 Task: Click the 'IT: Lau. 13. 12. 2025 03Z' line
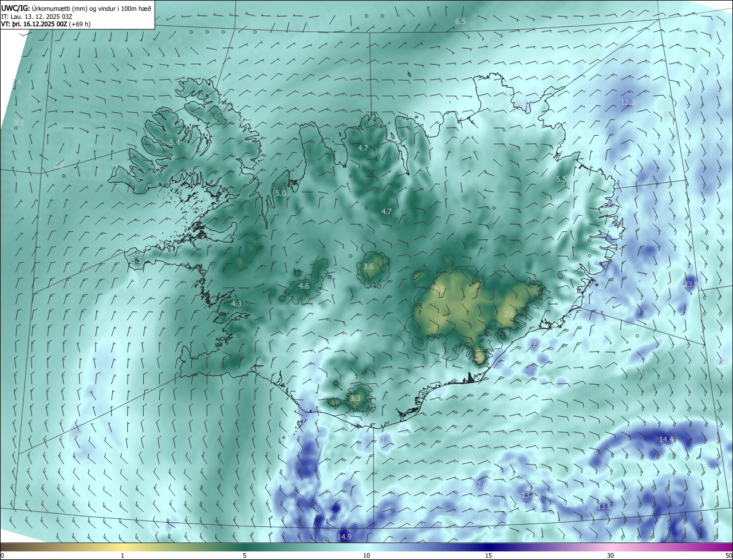[37, 17]
